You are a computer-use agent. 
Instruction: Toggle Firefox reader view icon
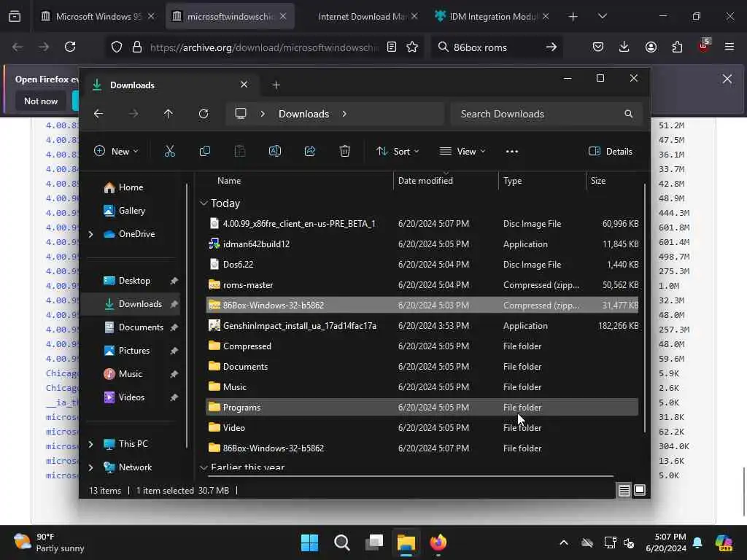click(x=392, y=47)
